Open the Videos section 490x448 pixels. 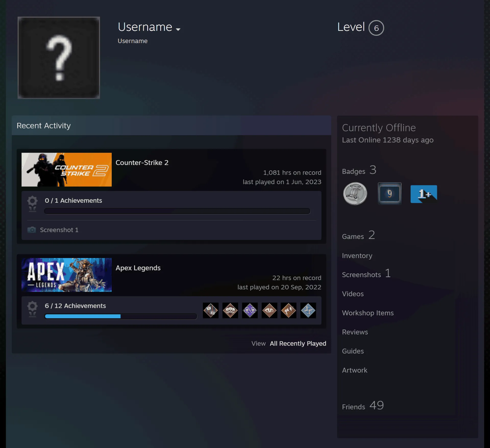353,294
